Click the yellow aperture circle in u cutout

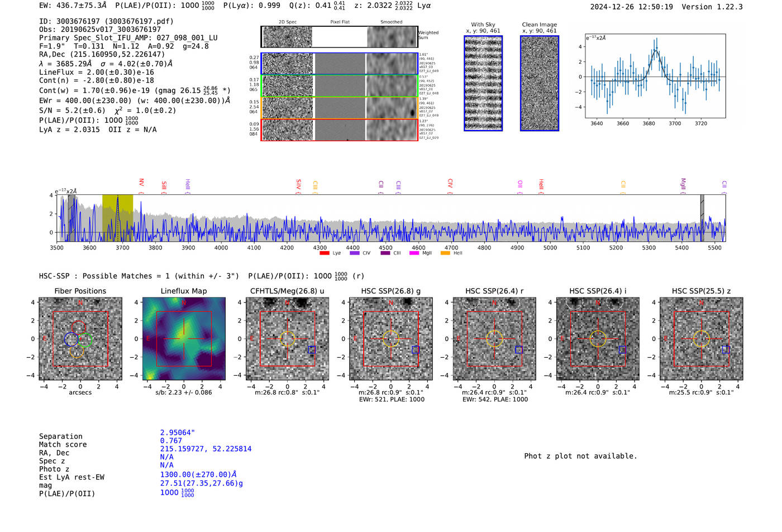[287, 338]
